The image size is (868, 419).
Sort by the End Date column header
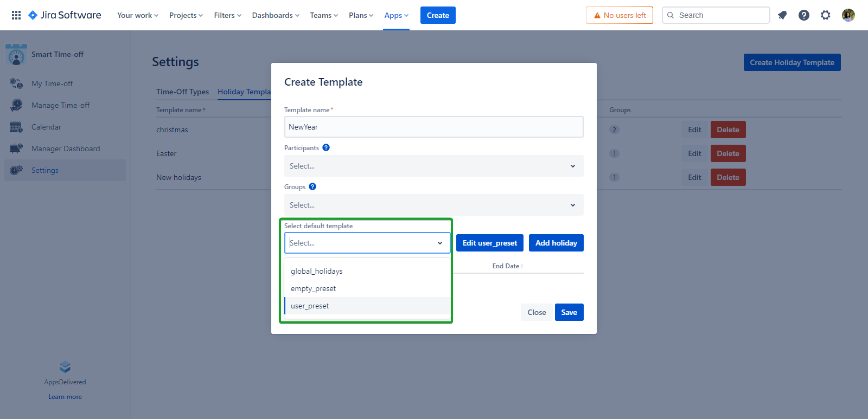(507, 266)
